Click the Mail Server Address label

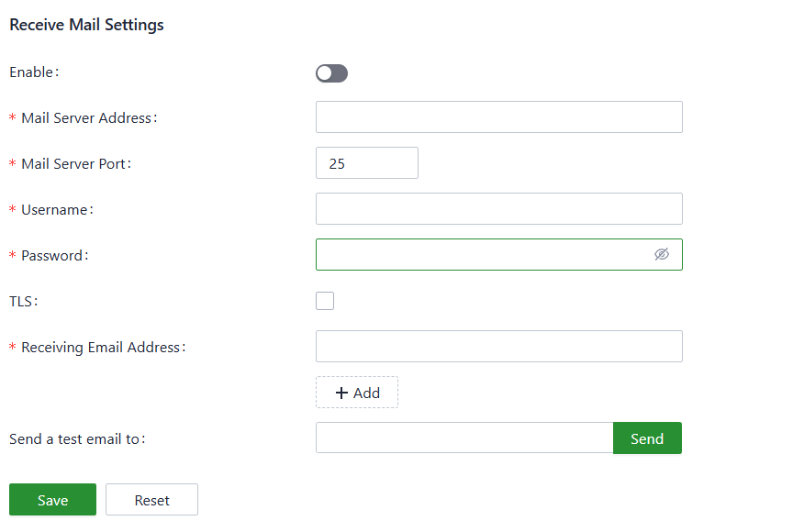(89, 117)
